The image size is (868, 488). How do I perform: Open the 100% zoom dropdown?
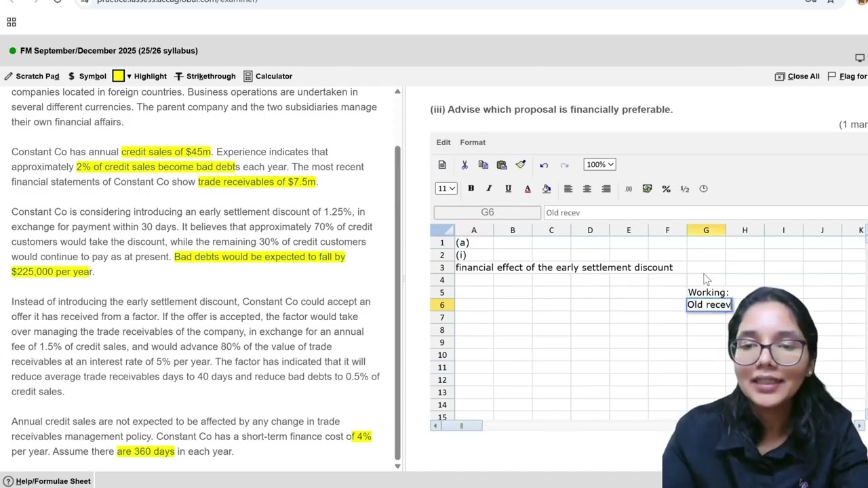point(599,165)
